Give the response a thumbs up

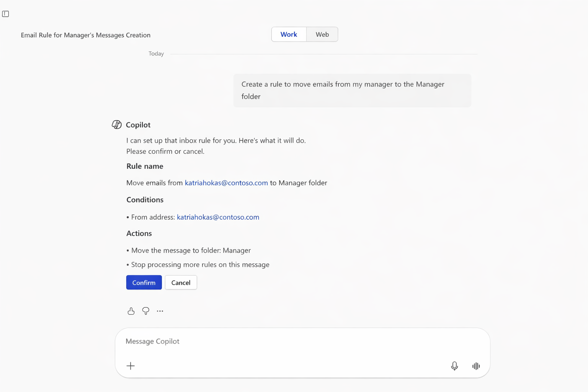pos(131,311)
